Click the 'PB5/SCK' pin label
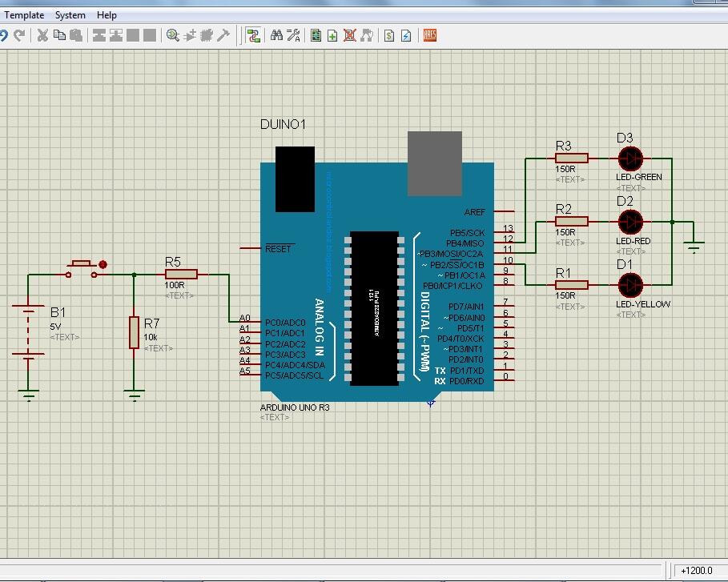 click(467, 233)
